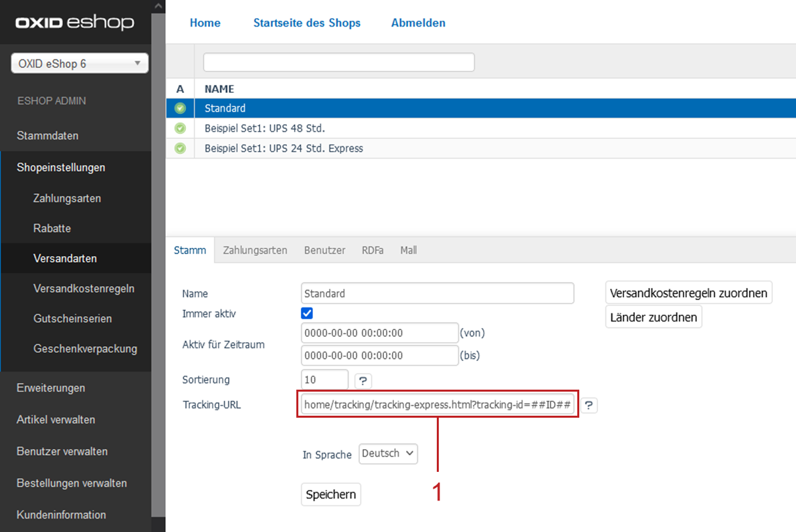Image resolution: width=796 pixels, height=532 pixels.
Task: Click the Länder zuordnen button
Action: (x=653, y=317)
